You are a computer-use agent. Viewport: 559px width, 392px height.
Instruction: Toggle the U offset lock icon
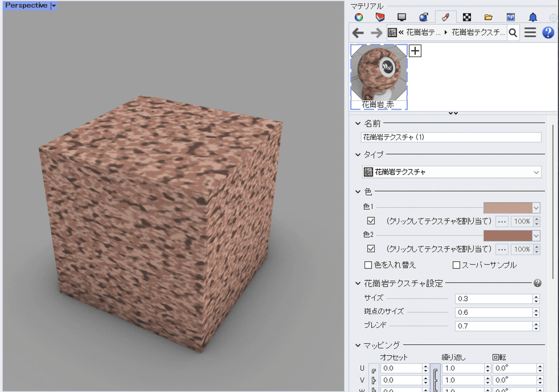click(374, 370)
